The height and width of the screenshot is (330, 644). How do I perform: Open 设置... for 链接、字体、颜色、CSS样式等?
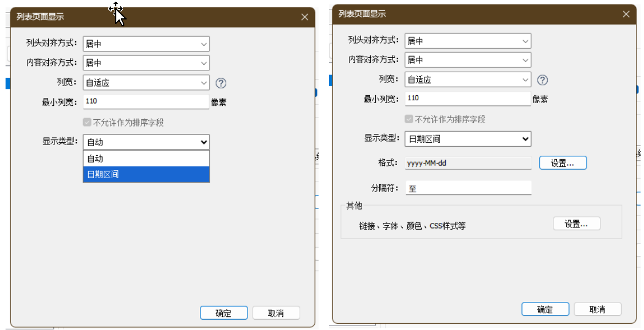click(576, 224)
